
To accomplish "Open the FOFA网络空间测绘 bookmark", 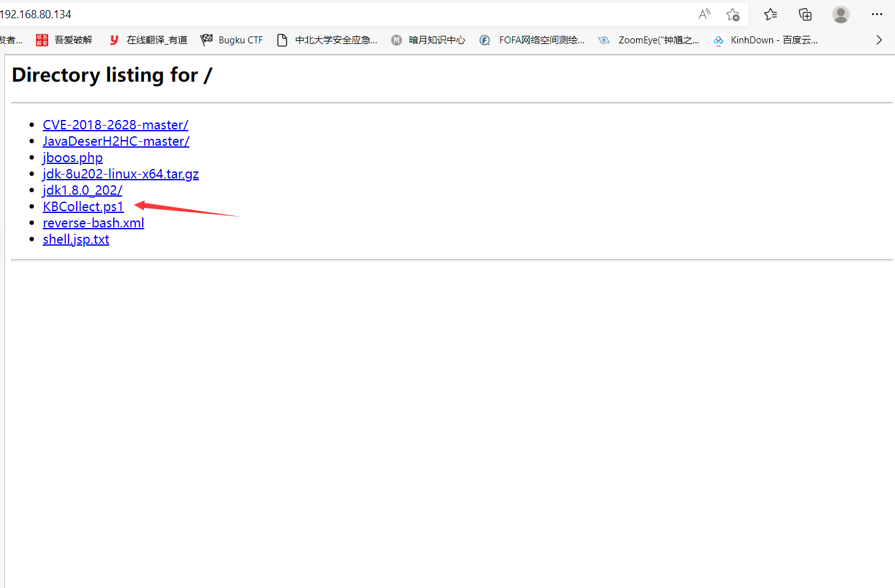I will coord(532,40).
